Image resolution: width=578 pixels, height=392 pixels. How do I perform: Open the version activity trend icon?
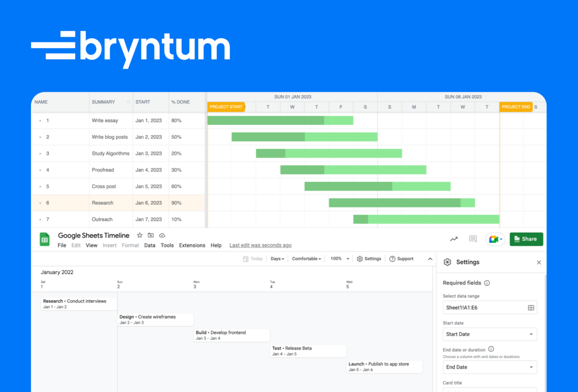point(454,239)
